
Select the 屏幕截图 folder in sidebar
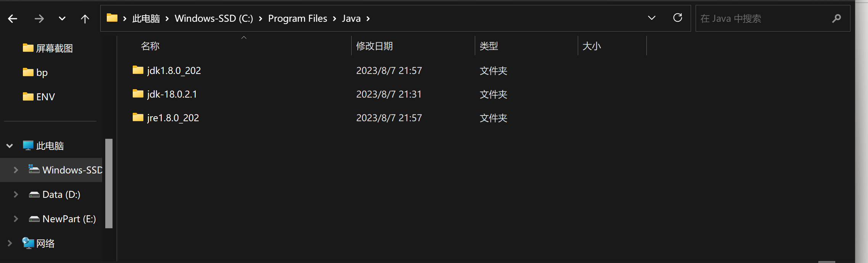pyautogui.click(x=55, y=48)
